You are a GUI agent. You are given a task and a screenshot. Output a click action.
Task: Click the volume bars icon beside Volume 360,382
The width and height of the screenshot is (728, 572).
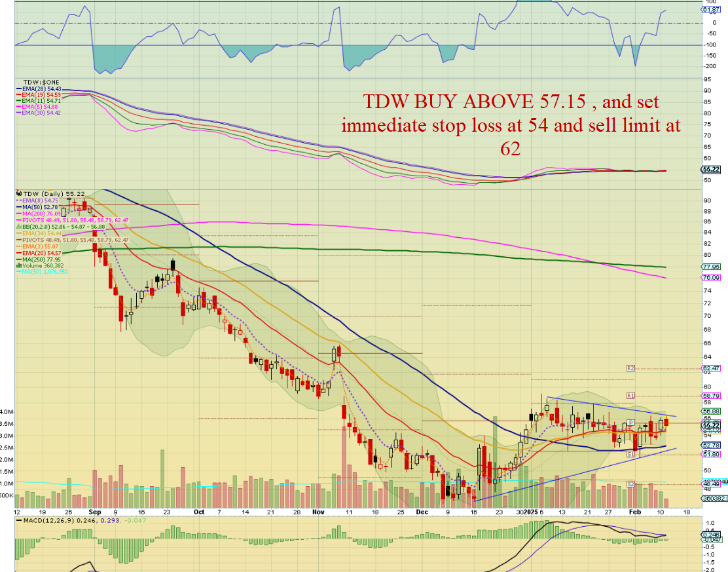point(18,265)
